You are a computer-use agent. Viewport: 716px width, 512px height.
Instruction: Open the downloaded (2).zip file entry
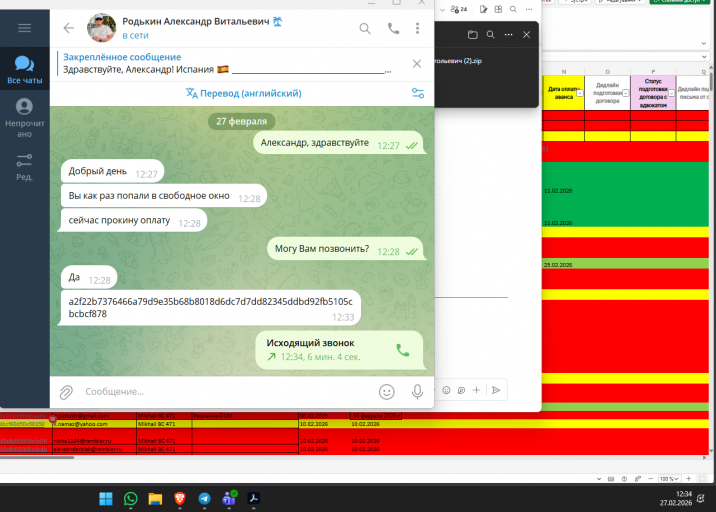[x=458, y=61]
